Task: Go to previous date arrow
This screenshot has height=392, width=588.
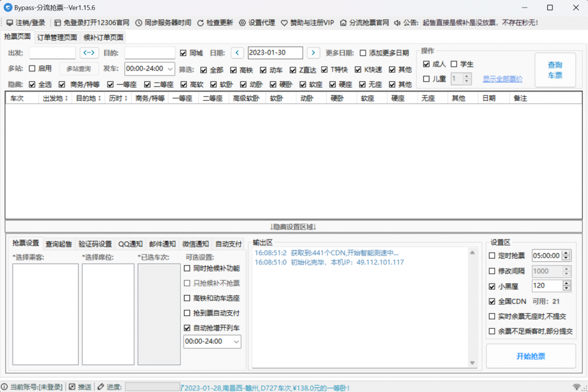Action: [x=237, y=52]
